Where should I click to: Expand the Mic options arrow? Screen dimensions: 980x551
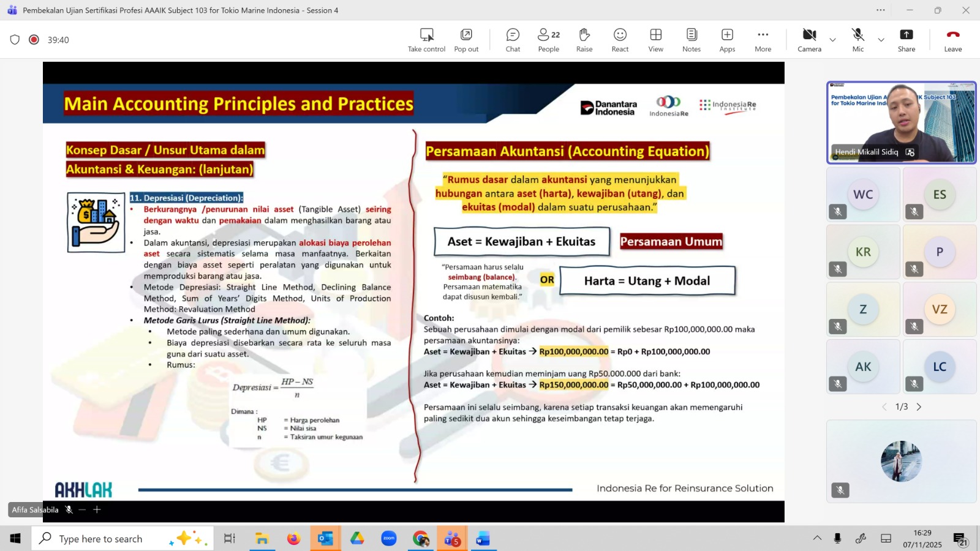click(881, 40)
